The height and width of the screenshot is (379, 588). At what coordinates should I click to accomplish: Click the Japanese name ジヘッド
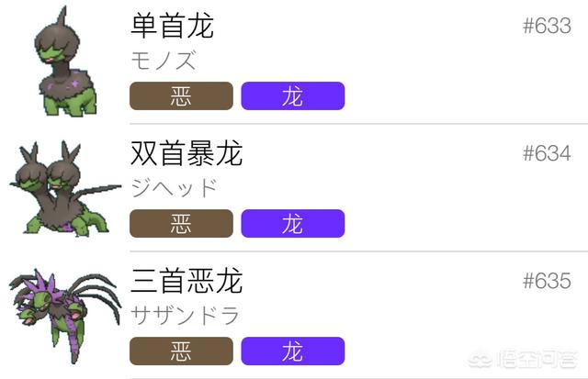[x=175, y=188]
